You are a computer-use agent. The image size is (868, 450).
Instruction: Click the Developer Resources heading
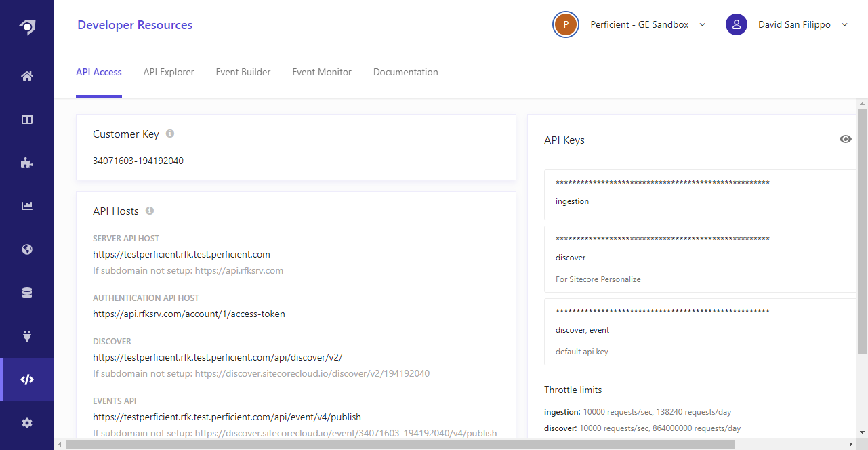coord(134,24)
